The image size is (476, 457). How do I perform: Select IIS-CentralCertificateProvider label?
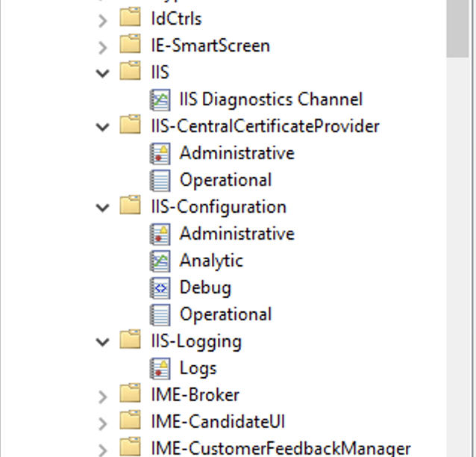coord(266,126)
